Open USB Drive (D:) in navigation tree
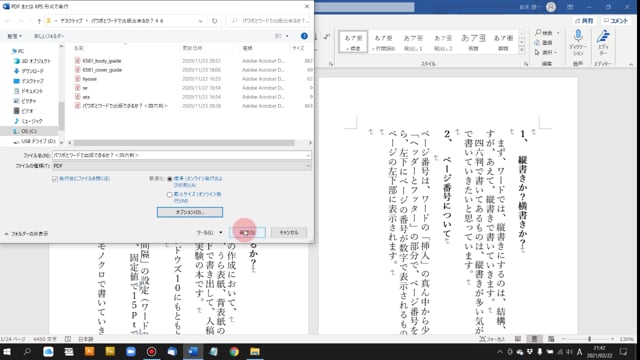The height and width of the screenshot is (360, 640). click(35, 141)
